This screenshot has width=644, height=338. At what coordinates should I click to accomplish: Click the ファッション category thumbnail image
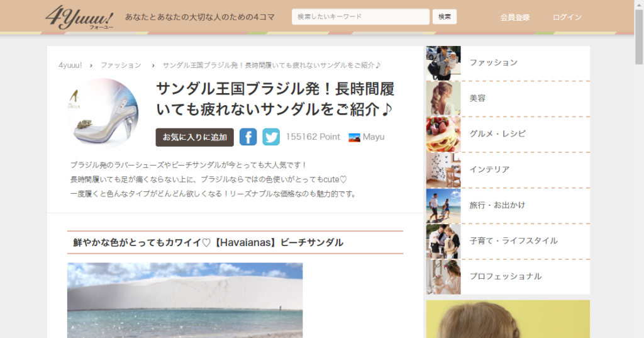tap(443, 63)
